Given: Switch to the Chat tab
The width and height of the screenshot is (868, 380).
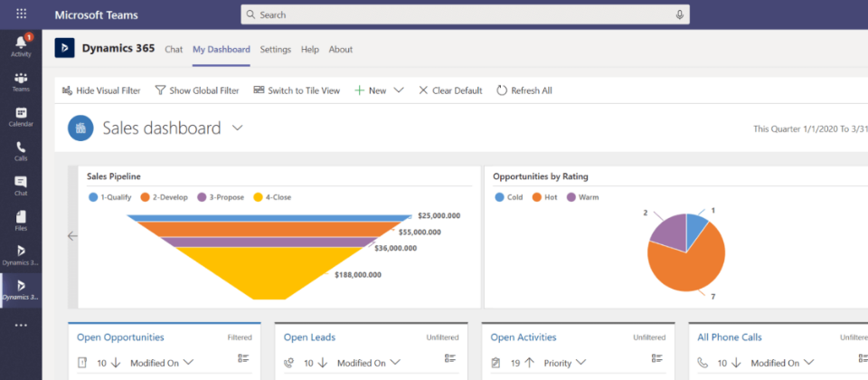Looking at the screenshot, I should [174, 49].
